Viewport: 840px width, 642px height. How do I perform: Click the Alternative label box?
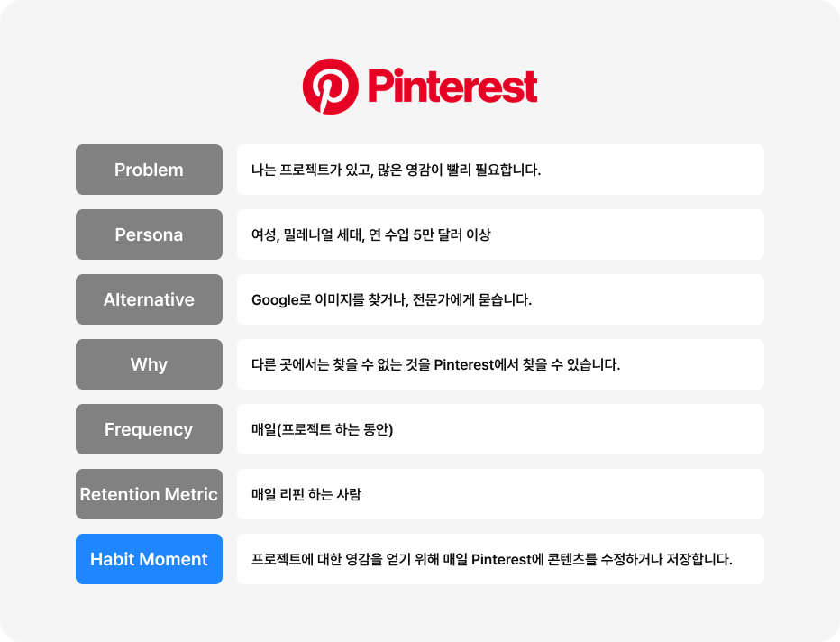pos(149,299)
